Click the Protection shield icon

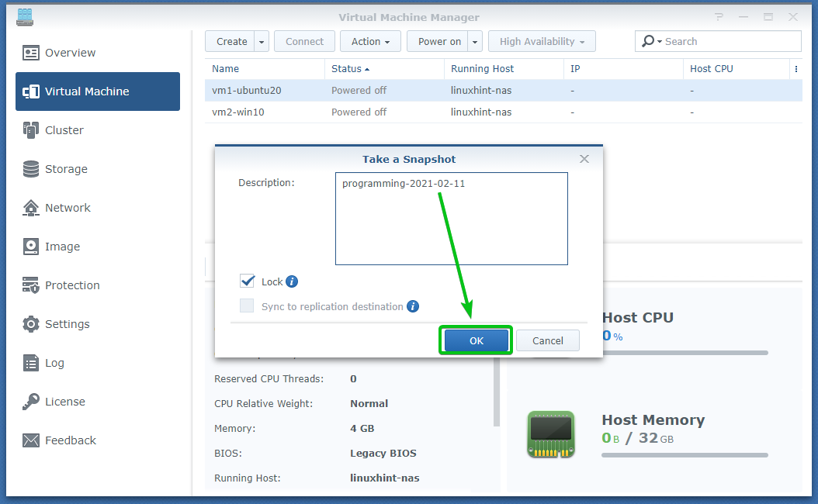pyautogui.click(x=31, y=285)
